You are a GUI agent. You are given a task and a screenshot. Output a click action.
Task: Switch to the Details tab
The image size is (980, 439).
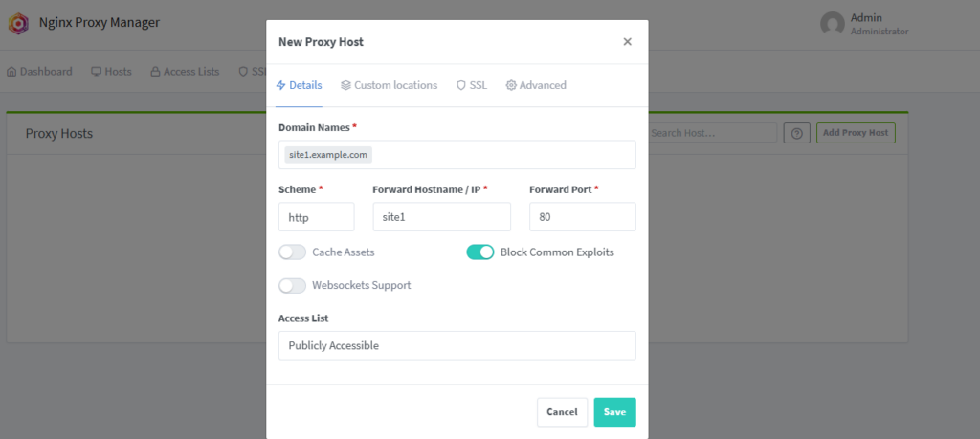tap(300, 85)
